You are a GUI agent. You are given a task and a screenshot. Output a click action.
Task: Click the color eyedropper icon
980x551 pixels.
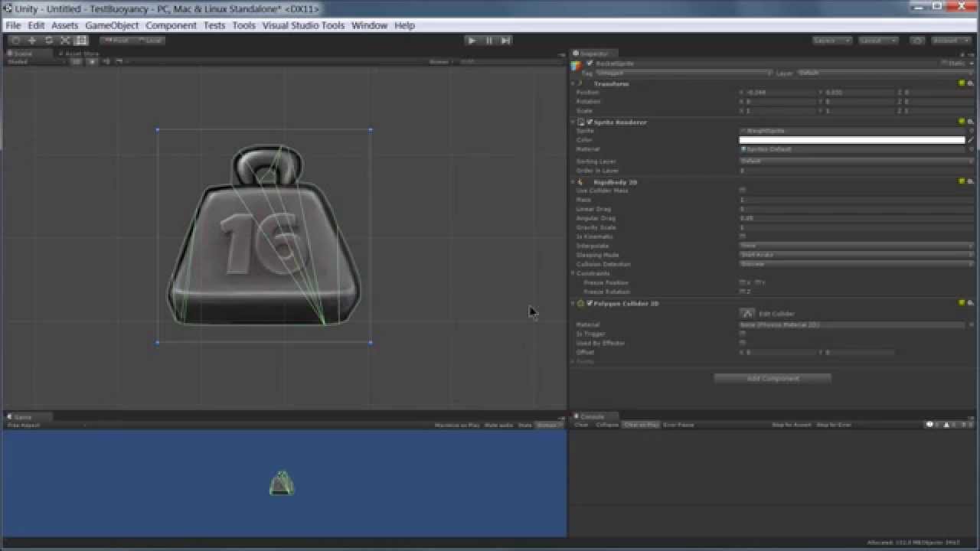pos(970,140)
